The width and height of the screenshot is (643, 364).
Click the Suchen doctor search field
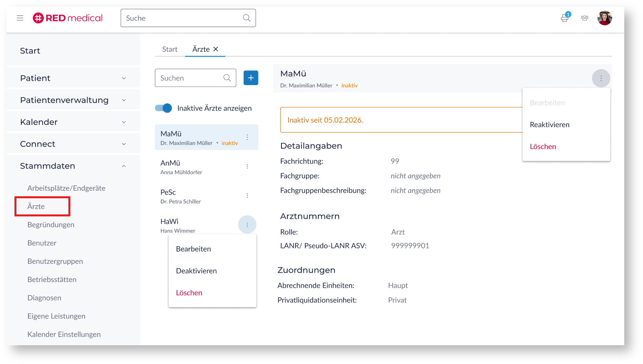pos(190,78)
